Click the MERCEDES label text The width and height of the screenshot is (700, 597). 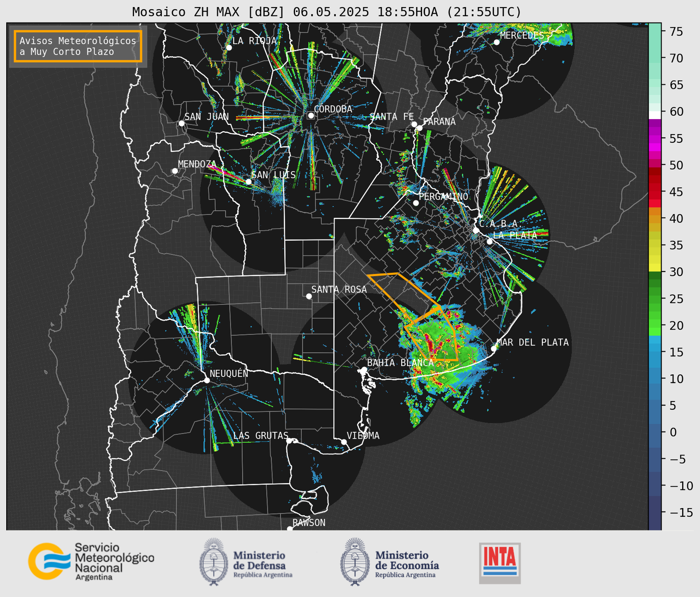click(x=522, y=35)
